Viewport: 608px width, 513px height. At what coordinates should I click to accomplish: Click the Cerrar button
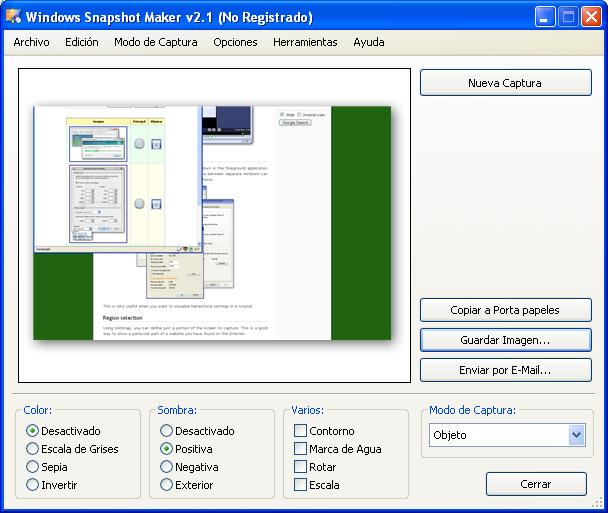tap(536, 484)
